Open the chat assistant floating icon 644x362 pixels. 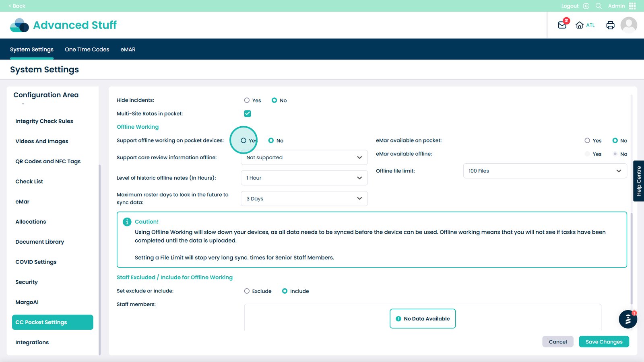(x=627, y=319)
